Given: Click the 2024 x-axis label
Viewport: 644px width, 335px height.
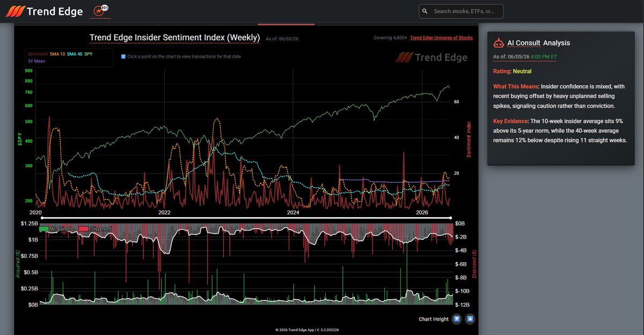Looking at the screenshot, I should [x=293, y=213].
